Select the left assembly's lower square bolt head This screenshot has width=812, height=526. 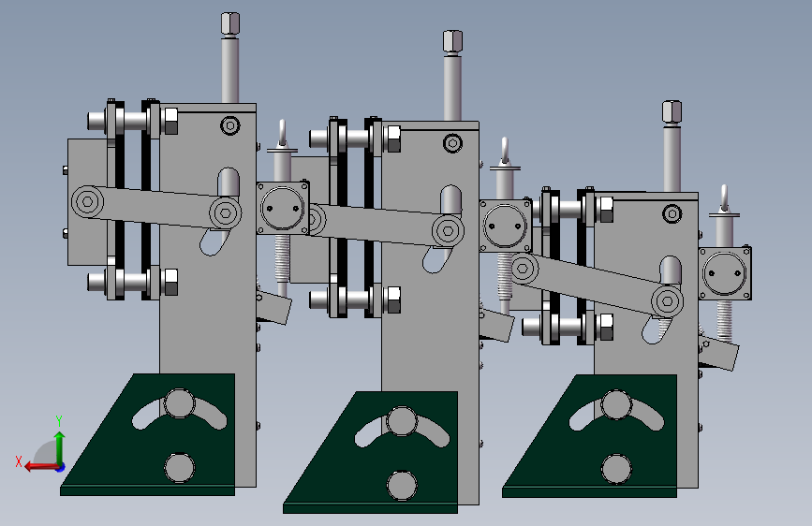[170, 282]
